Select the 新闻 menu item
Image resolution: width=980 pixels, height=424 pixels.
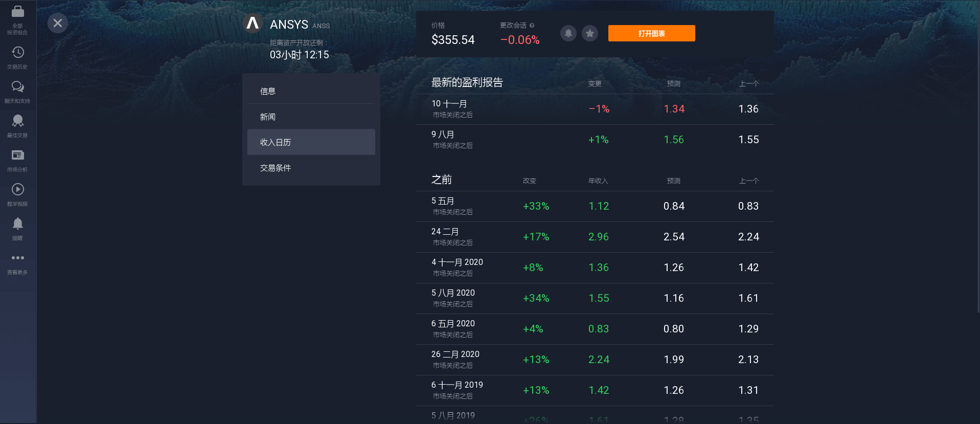(x=311, y=117)
